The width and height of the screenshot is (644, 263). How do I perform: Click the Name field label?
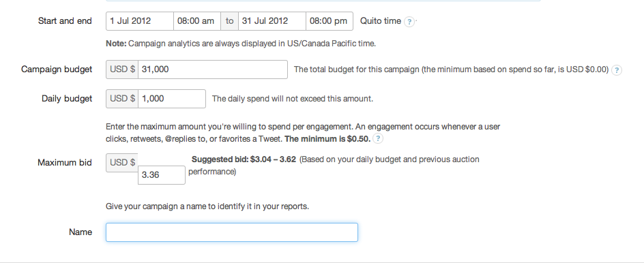point(80,232)
